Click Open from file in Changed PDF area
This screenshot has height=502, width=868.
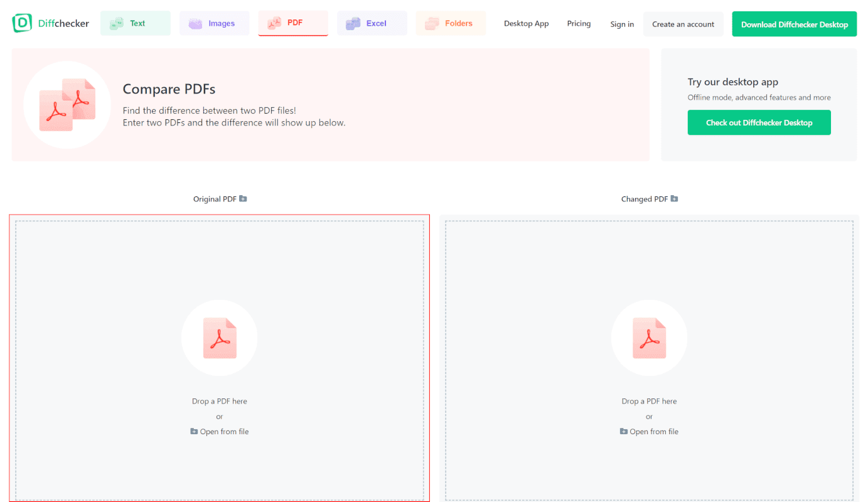click(x=650, y=432)
